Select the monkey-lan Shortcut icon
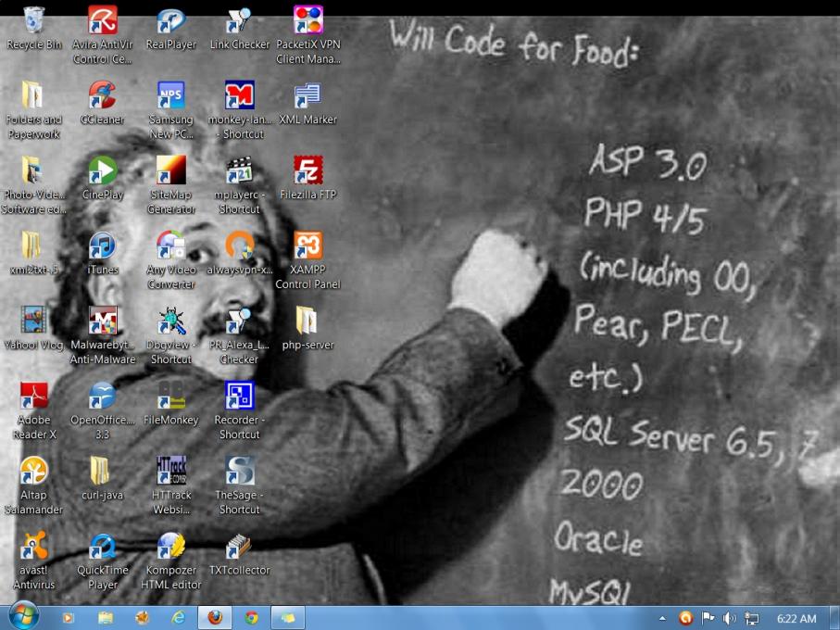This screenshot has height=630, width=840. pyautogui.click(x=240, y=95)
